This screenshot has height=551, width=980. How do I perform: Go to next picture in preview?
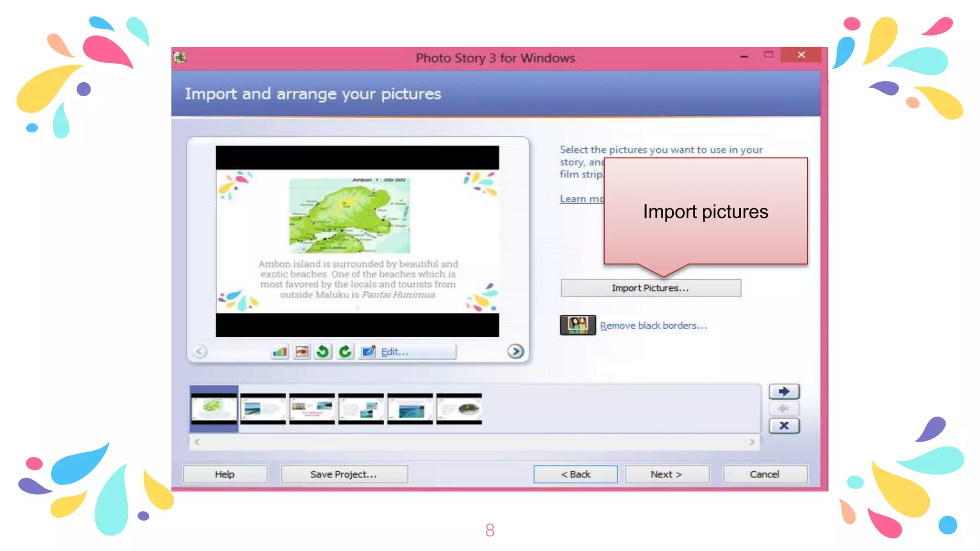515,352
